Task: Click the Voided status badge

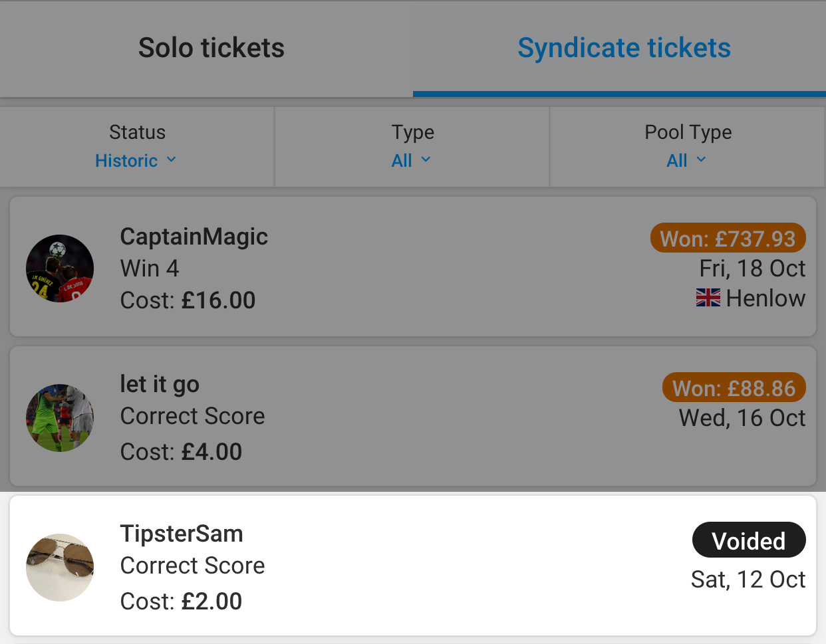Action: (x=748, y=540)
